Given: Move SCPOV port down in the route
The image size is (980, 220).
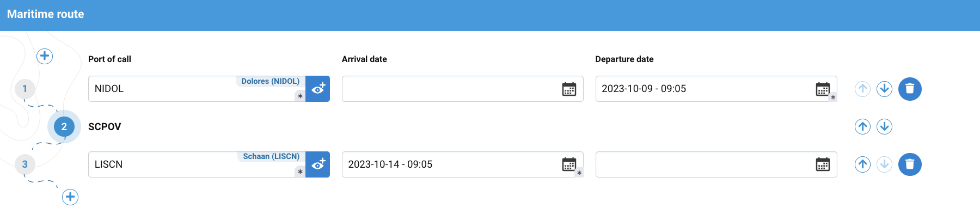Looking at the screenshot, I should click(884, 127).
